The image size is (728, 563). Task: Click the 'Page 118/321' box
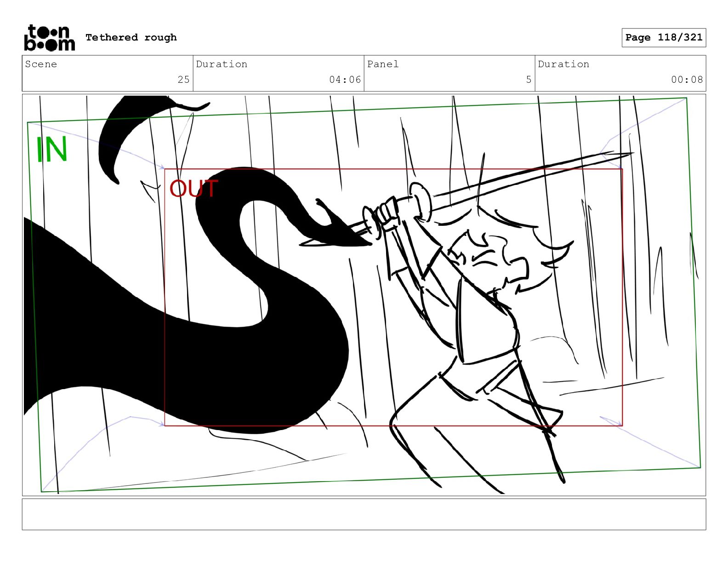[664, 38]
